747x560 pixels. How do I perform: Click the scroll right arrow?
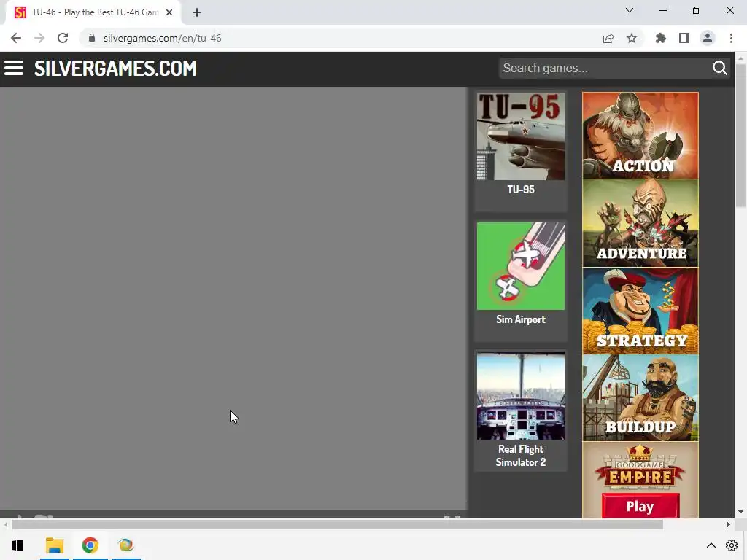tap(729, 525)
